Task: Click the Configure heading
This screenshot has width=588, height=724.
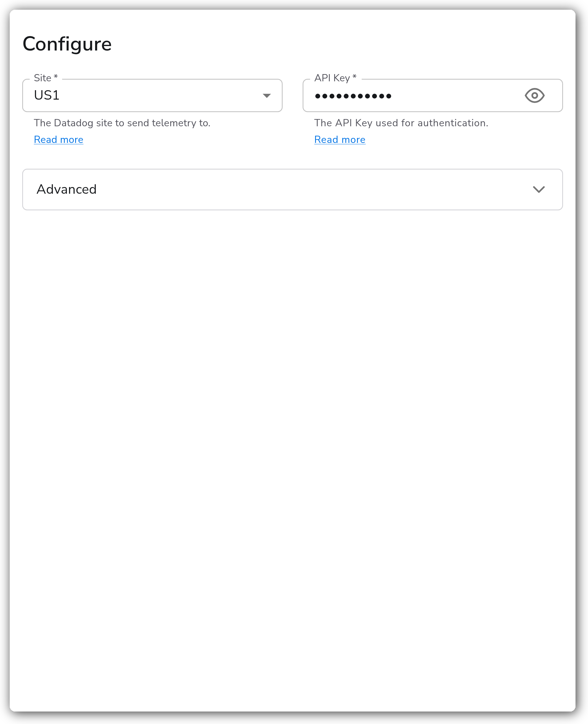Action: point(67,44)
